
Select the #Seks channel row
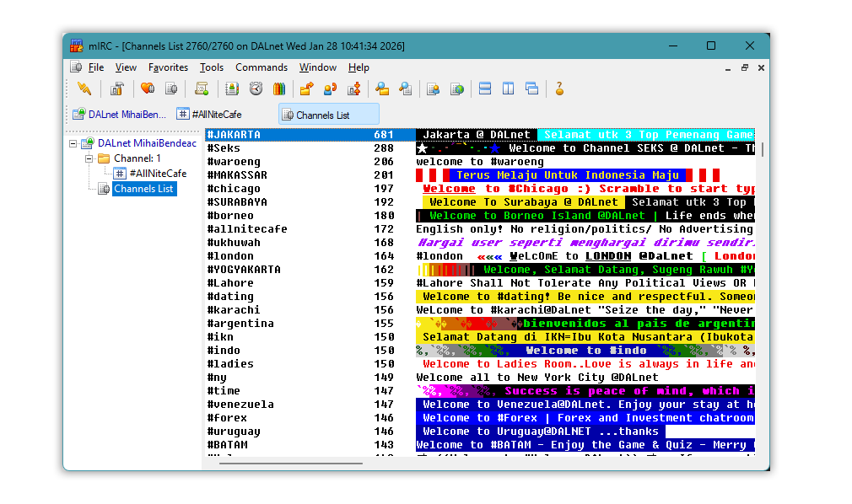pos(480,148)
